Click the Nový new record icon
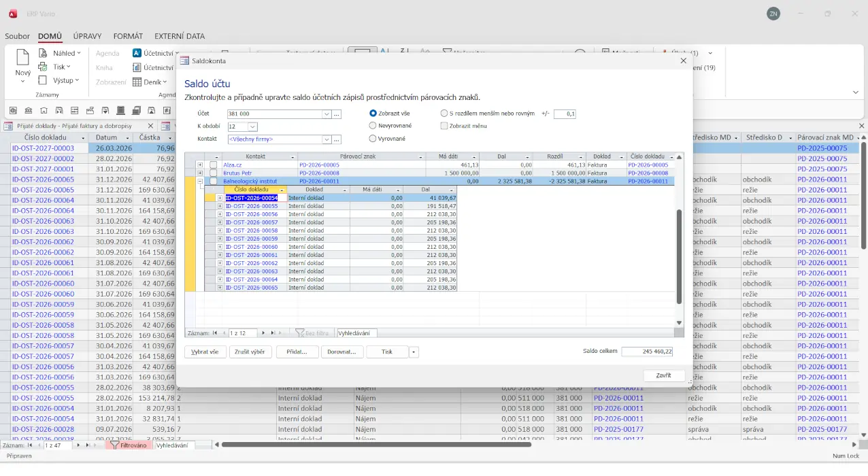 pyautogui.click(x=22, y=58)
